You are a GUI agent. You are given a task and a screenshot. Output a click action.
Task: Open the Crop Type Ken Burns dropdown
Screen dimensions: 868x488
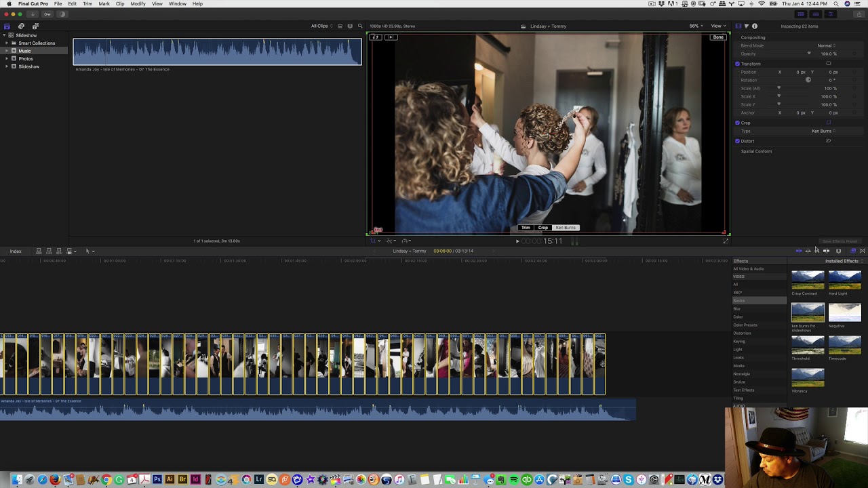click(823, 131)
